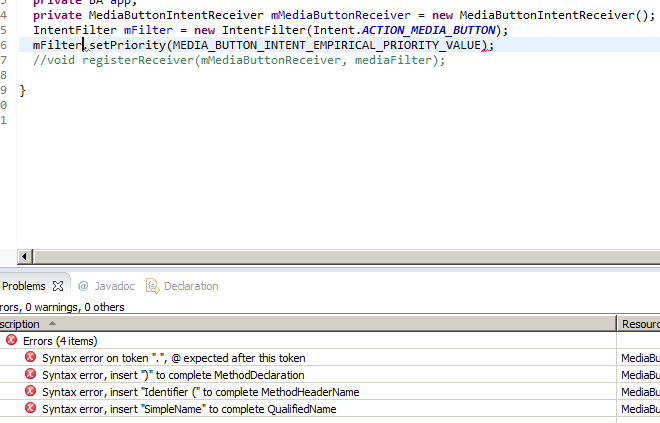Click the Declaration tab document icon

(152, 286)
